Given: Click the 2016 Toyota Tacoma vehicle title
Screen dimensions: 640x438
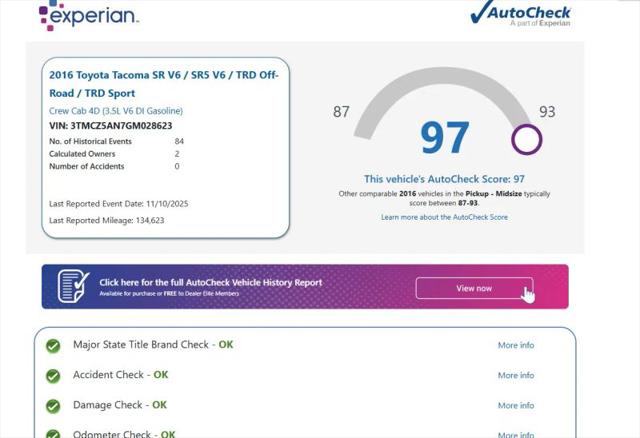Looking at the screenshot, I should (x=164, y=84).
